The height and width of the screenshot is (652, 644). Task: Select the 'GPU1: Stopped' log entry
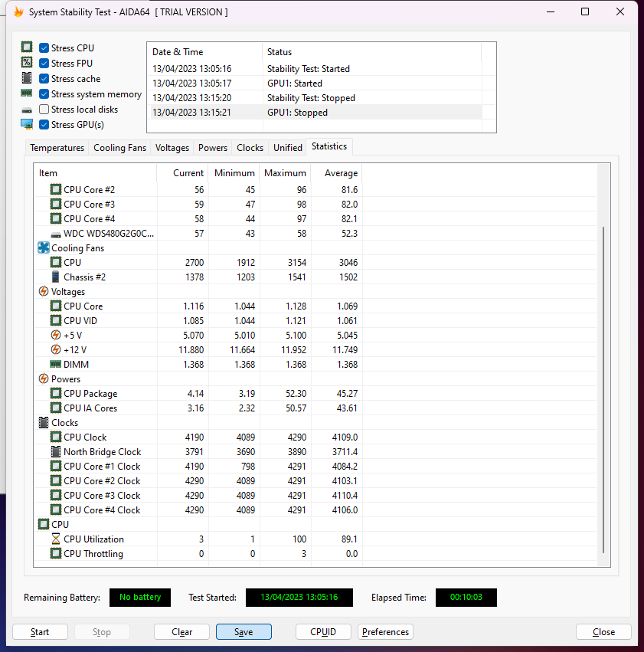click(x=315, y=113)
